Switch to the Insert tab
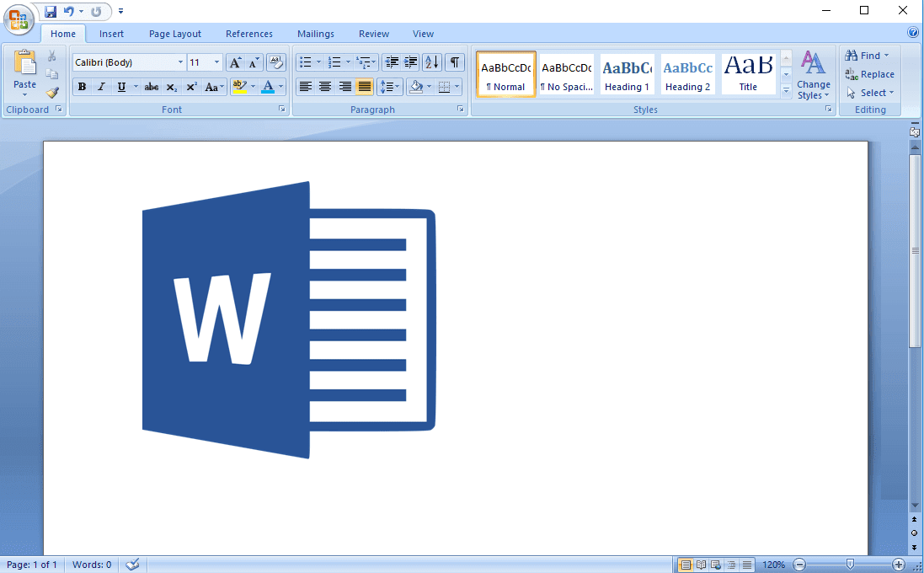The image size is (924, 573). click(111, 34)
